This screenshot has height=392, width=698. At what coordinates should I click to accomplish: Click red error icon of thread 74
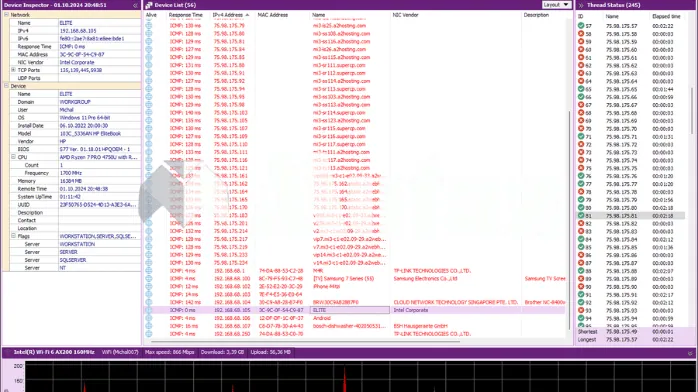[x=581, y=160]
